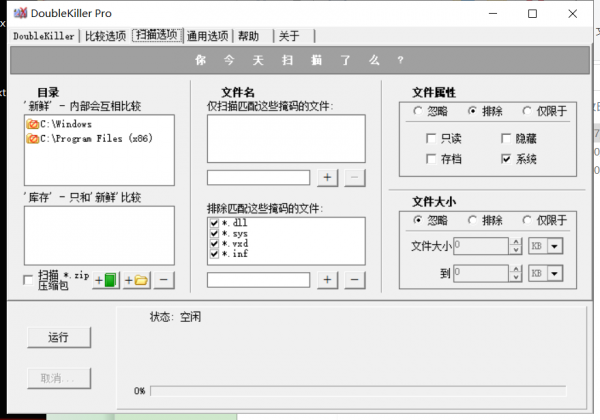Click the include-mask text input field

point(258,178)
